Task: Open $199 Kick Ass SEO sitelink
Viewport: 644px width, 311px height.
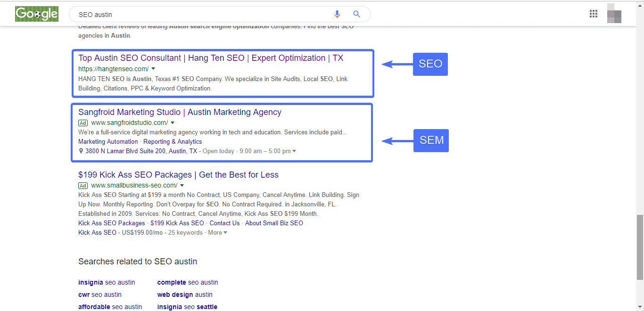Action: [x=177, y=223]
